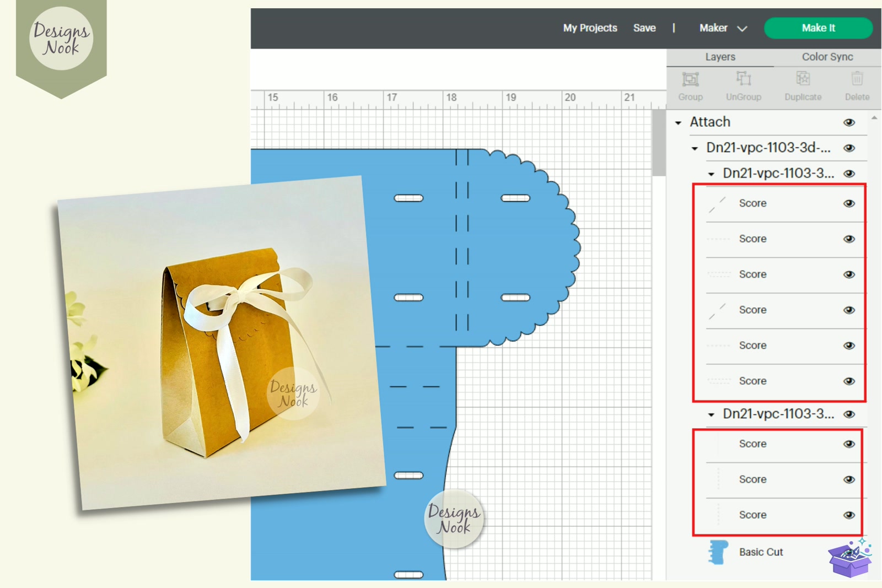Select the eighth Score layer label from the top
Screen dimensions: 882x588
click(752, 479)
